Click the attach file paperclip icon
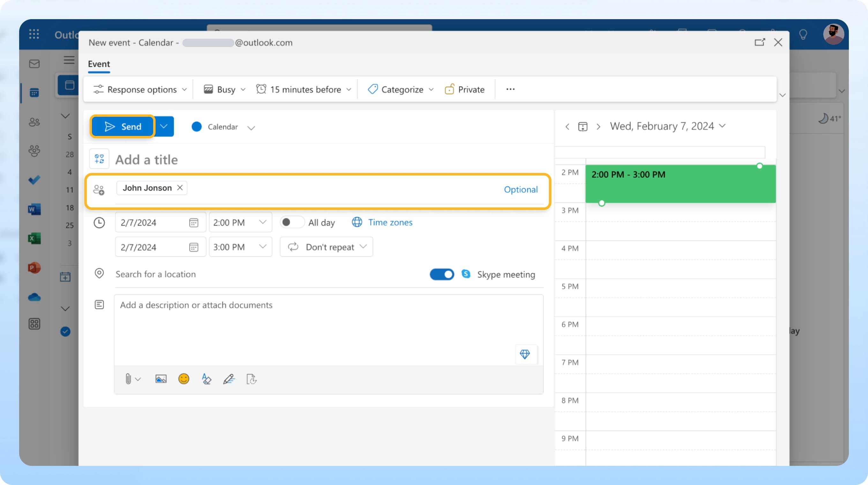Screen dimensions: 868x485 (x=128, y=379)
